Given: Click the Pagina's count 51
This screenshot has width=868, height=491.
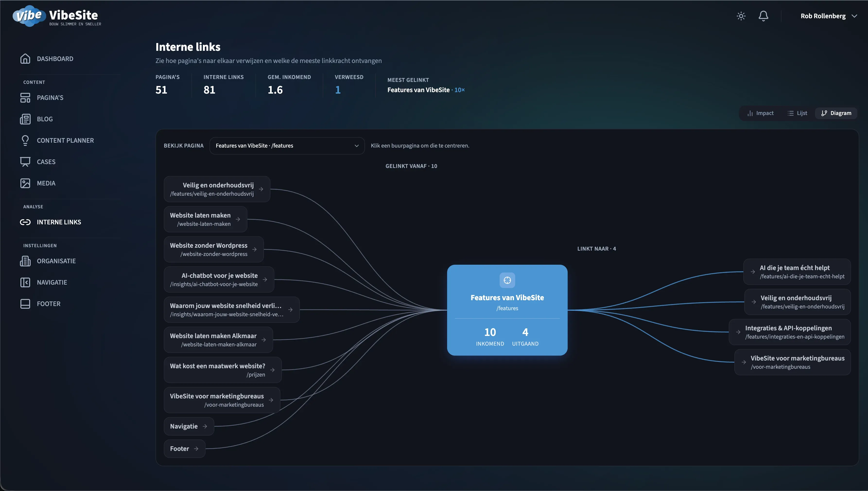Looking at the screenshot, I should pyautogui.click(x=161, y=90).
